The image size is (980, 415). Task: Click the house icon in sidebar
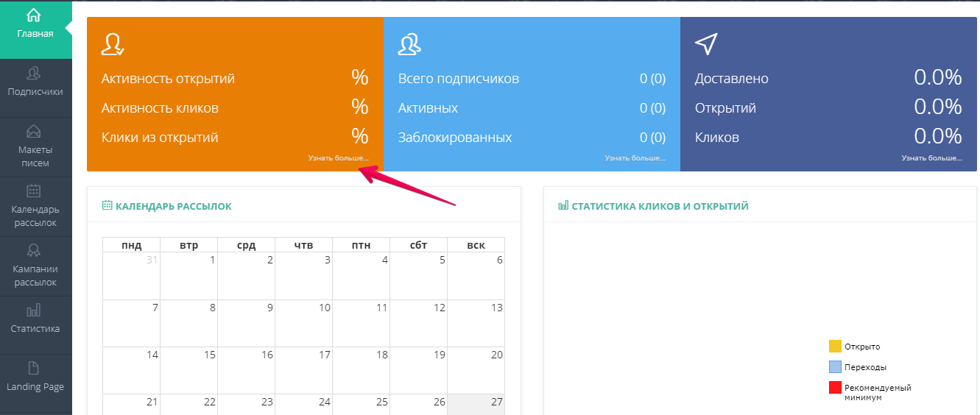pyautogui.click(x=34, y=16)
